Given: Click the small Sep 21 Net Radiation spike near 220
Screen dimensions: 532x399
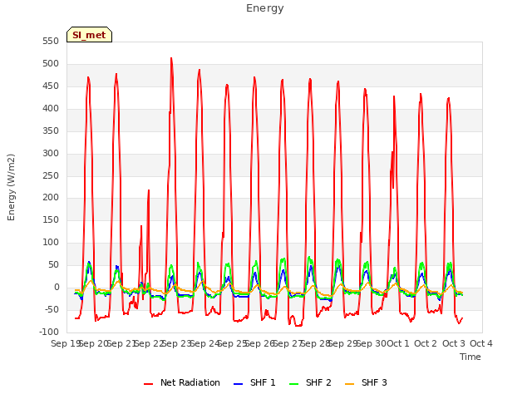Looking at the screenshot, I should (149, 190).
